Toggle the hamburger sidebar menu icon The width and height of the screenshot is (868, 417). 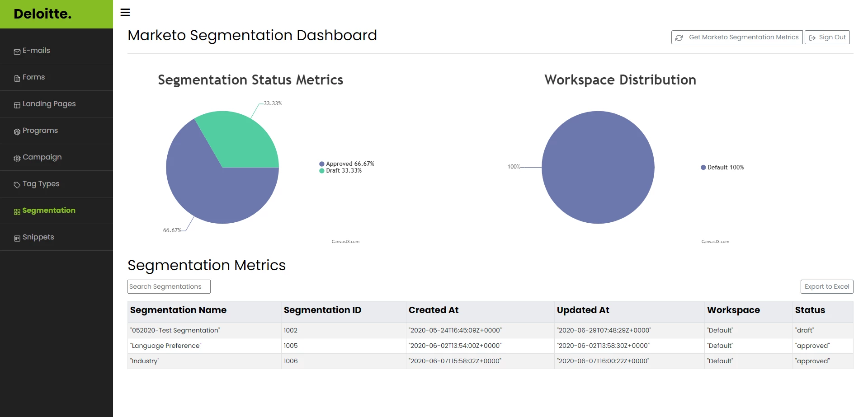coord(125,13)
